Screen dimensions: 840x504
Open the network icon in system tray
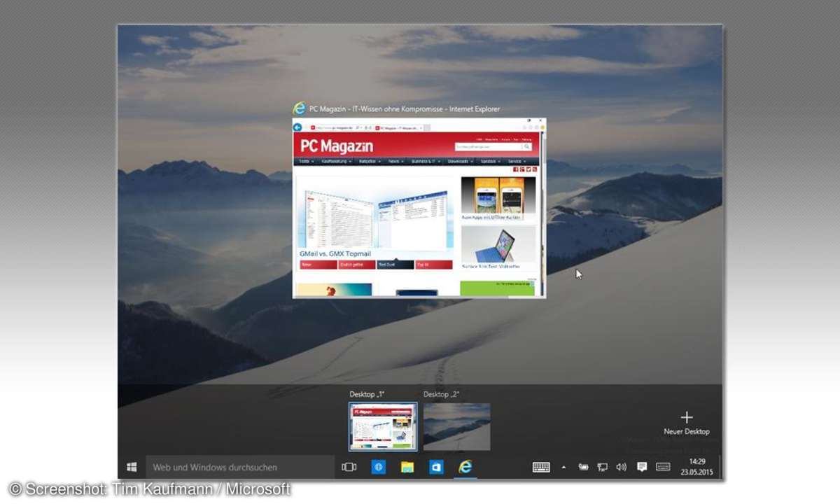click(602, 467)
